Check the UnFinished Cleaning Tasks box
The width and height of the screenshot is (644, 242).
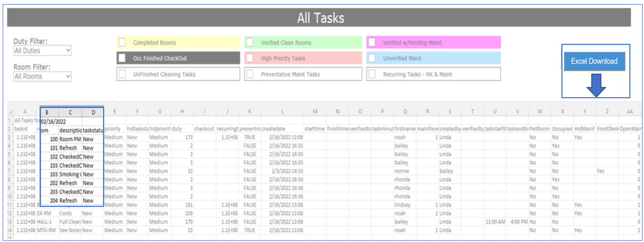click(x=122, y=74)
